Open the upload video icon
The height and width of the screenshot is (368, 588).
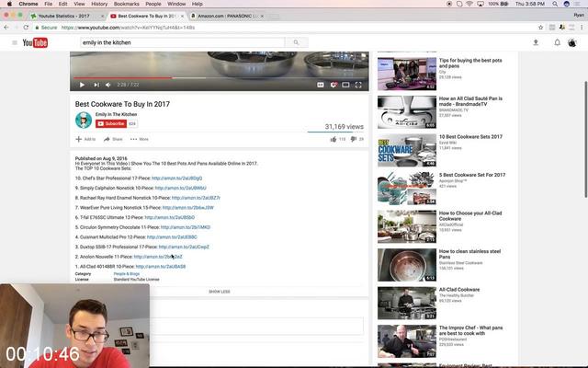point(536,42)
